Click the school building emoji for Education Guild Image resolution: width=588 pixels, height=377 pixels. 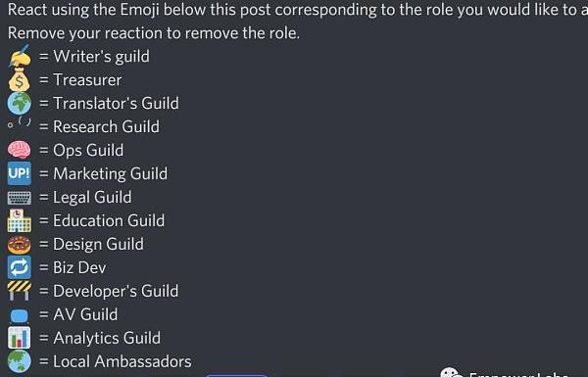coord(20,220)
